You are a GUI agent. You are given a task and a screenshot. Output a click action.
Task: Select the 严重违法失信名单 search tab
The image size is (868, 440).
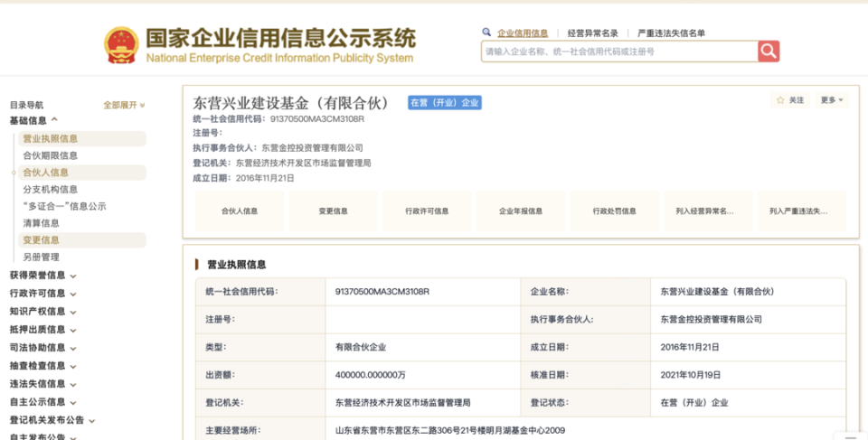coord(672,33)
